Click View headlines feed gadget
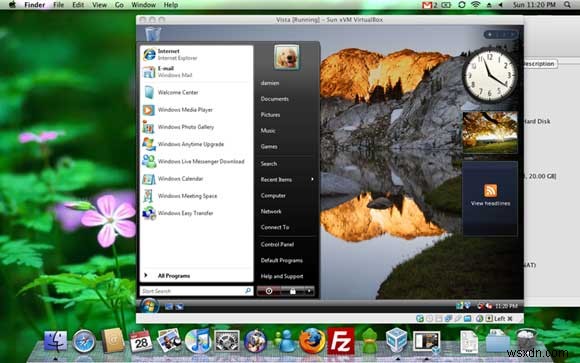 490,198
